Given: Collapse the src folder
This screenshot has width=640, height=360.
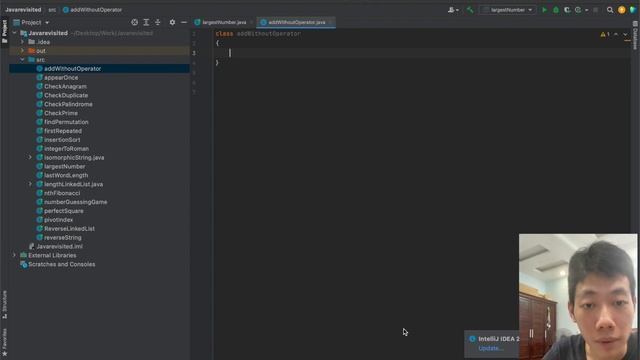Looking at the screenshot, I should tap(22, 60).
